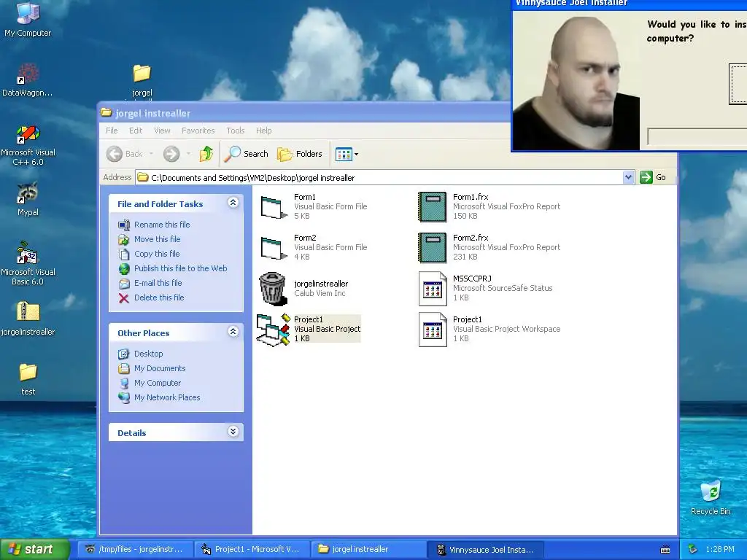Switch to jorgel instrealler taskbar item
Viewport: 747px width, 560px height.
368,550
